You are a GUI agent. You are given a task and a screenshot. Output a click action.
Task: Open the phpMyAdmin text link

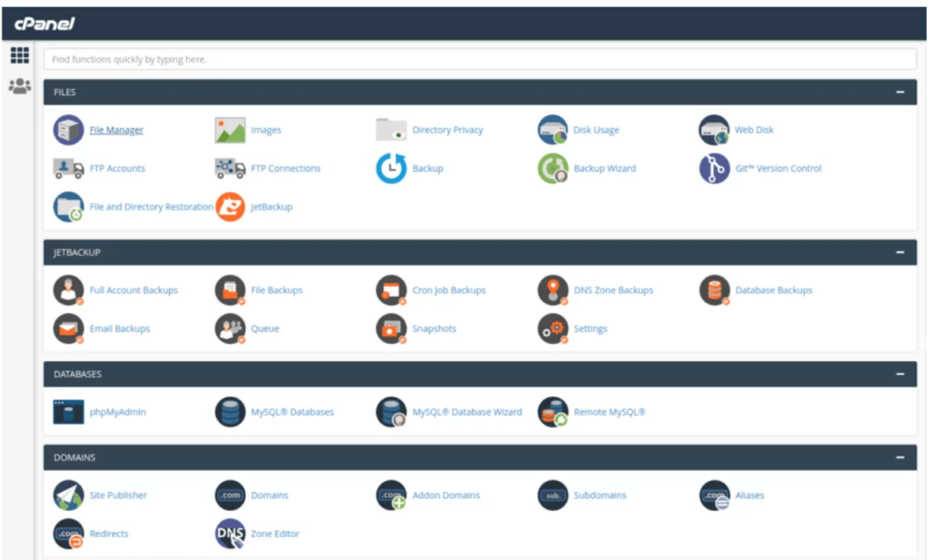(x=117, y=412)
